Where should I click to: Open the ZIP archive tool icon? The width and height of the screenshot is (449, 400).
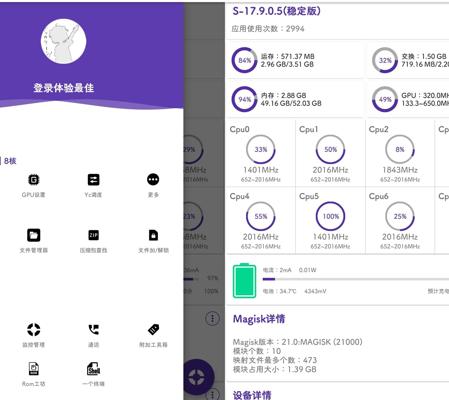tap(93, 235)
